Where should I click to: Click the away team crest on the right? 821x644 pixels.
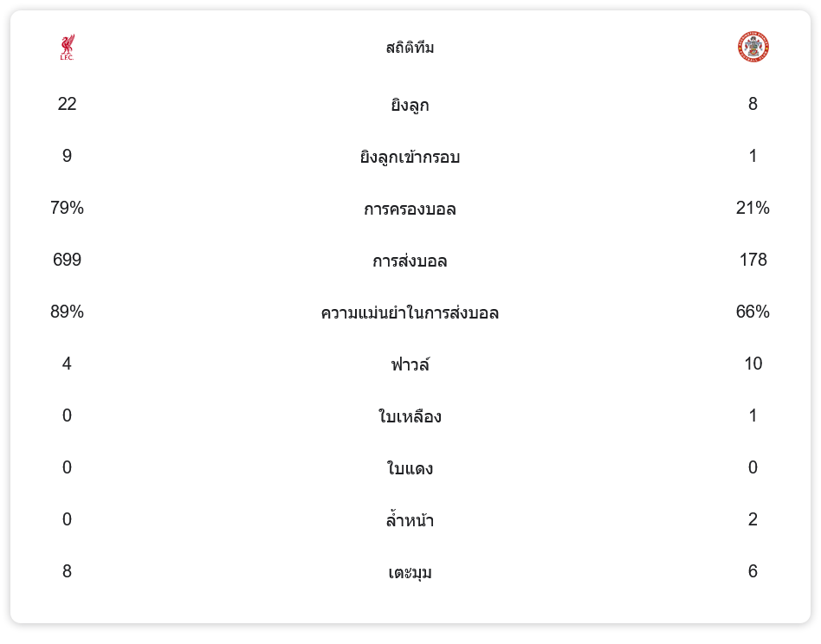pyautogui.click(x=753, y=47)
